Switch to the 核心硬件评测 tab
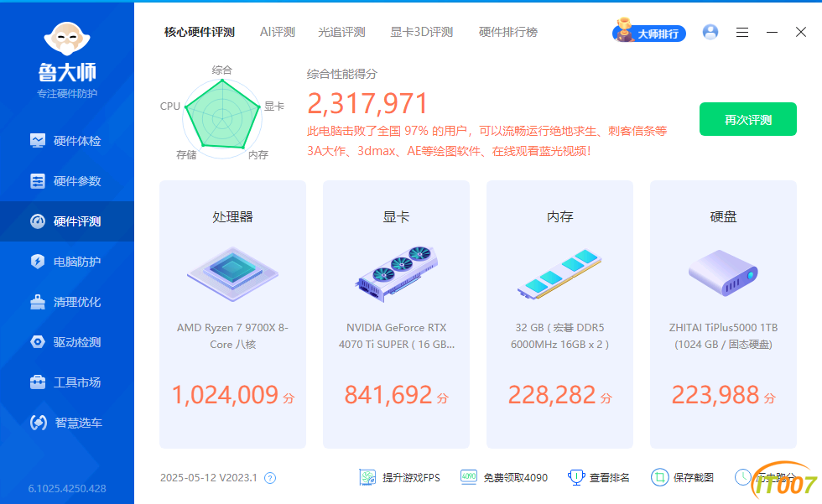 [x=200, y=32]
